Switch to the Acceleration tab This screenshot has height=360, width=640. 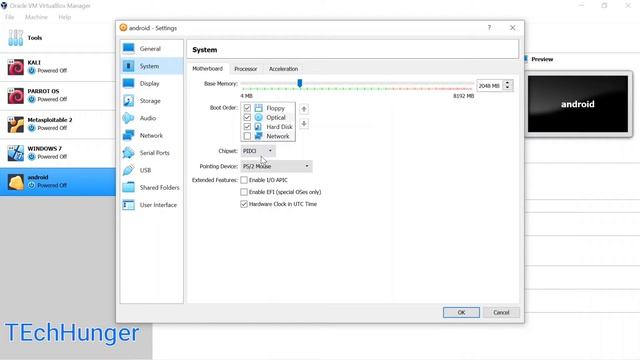pos(283,69)
